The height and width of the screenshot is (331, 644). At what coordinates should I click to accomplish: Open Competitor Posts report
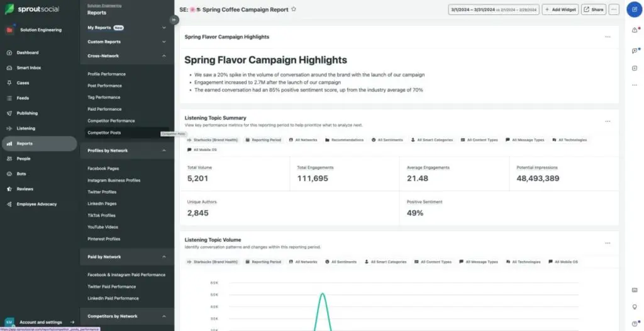click(104, 133)
